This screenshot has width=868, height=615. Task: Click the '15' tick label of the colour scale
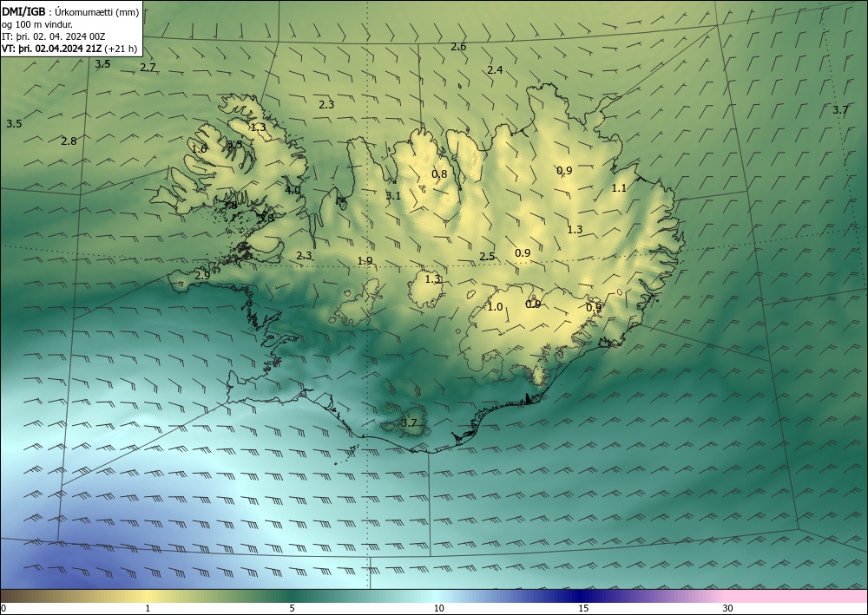coord(583,609)
